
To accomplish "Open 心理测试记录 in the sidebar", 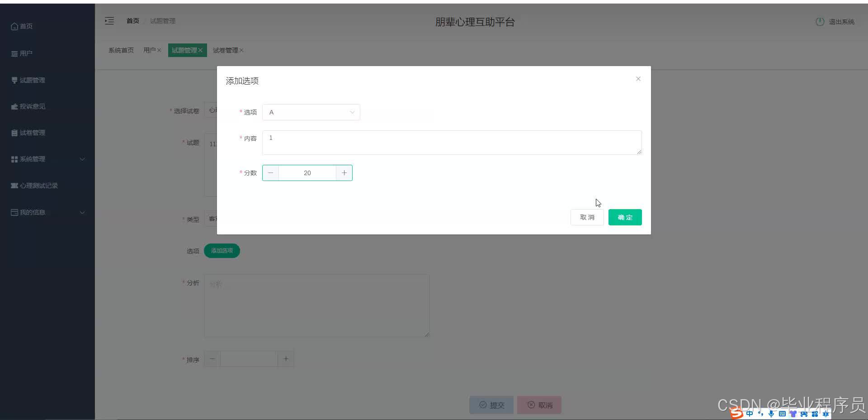I will pos(34,186).
